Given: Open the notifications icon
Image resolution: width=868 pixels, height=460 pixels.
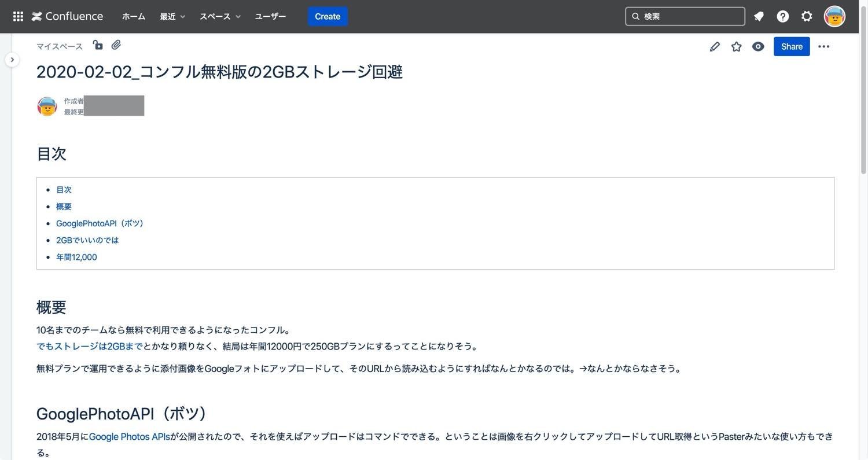Looking at the screenshot, I should click(759, 16).
